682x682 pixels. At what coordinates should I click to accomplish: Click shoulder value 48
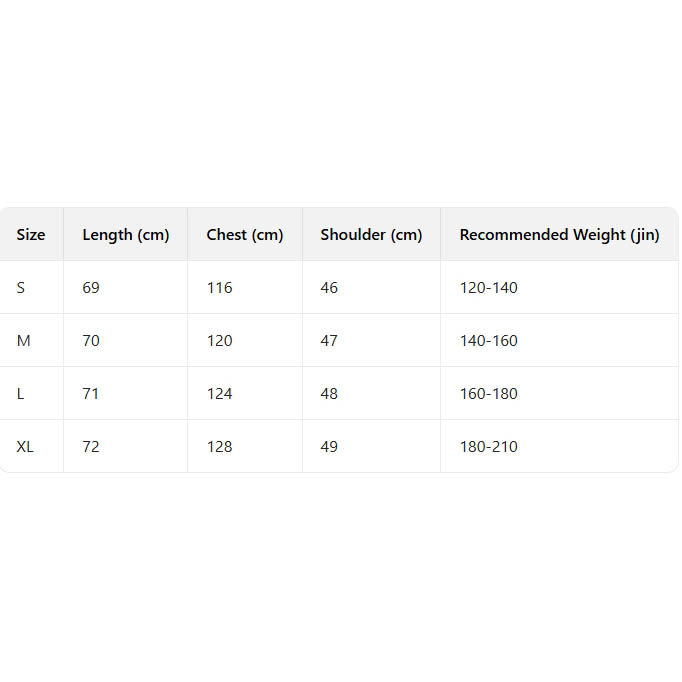(x=329, y=394)
